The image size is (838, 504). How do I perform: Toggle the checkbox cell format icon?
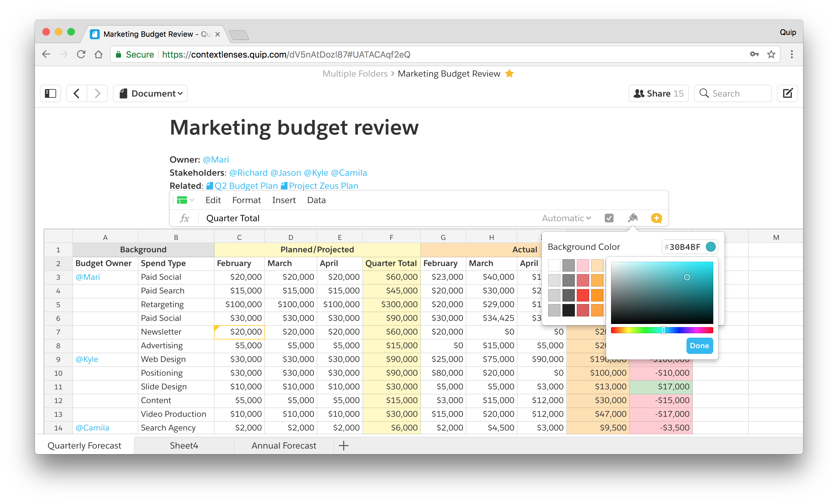pyautogui.click(x=609, y=218)
